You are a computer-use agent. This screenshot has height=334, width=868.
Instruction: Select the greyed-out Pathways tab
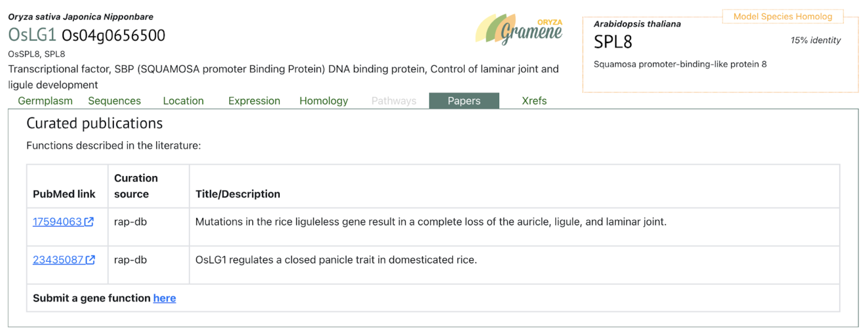pos(394,101)
